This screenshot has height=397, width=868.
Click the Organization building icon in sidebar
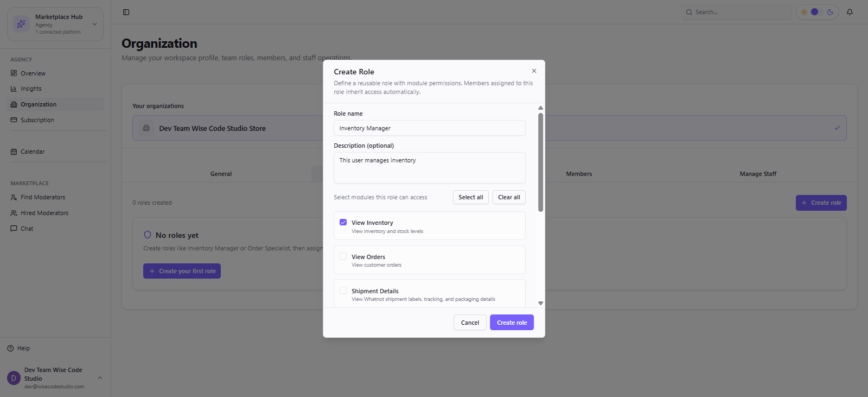14,104
